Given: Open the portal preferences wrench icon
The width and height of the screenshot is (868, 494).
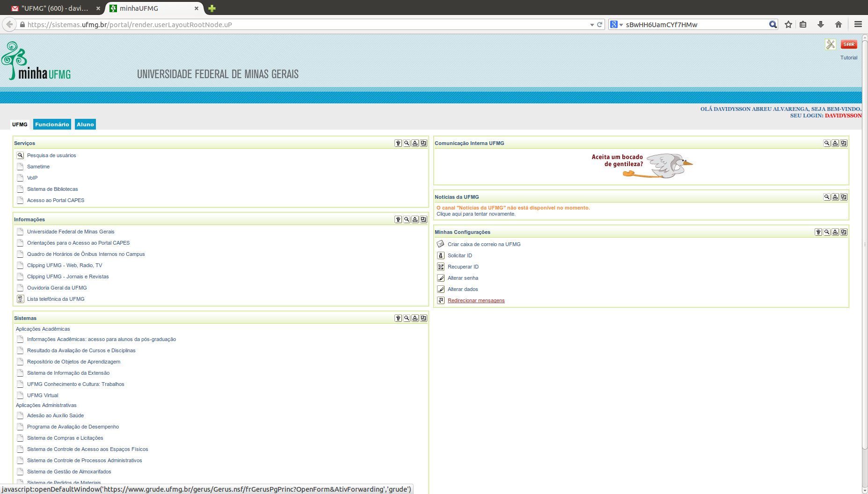Looking at the screenshot, I should pyautogui.click(x=831, y=44).
